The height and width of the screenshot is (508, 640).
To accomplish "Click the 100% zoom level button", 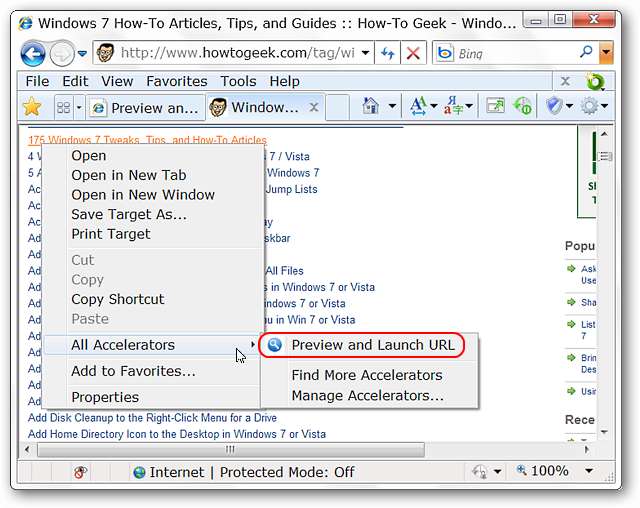I will [x=542, y=471].
